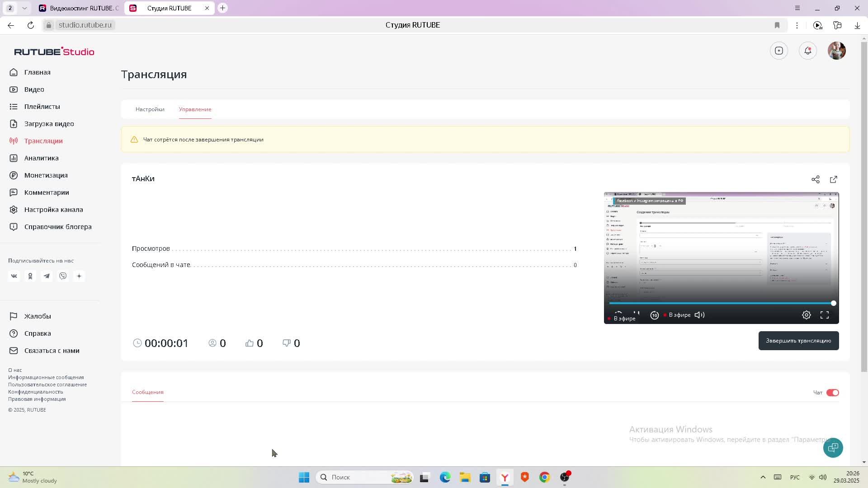Open stream in new window icon

pyautogui.click(x=833, y=179)
